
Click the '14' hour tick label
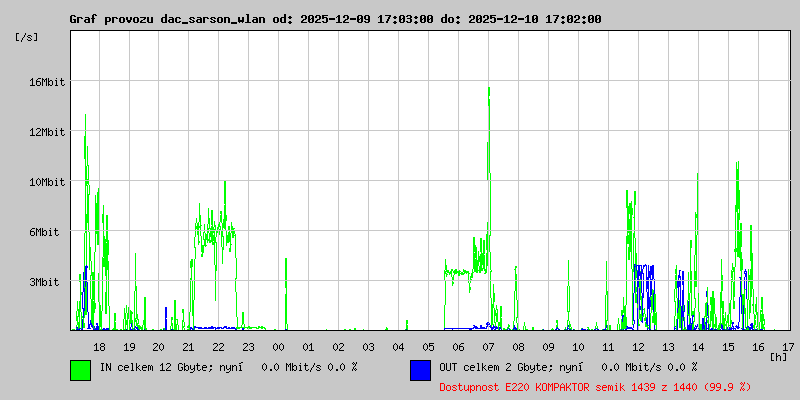(x=698, y=347)
